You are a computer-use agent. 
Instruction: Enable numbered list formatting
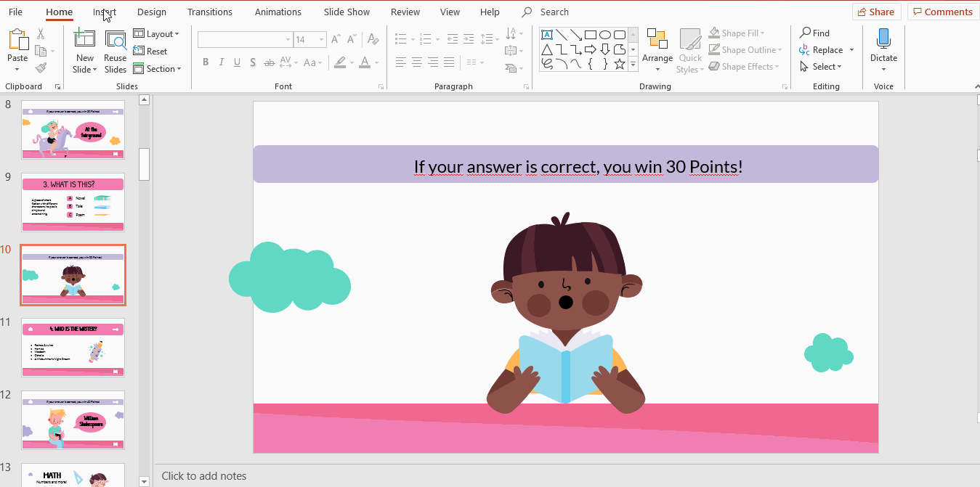pyautogui.click(x=425, y=39)
